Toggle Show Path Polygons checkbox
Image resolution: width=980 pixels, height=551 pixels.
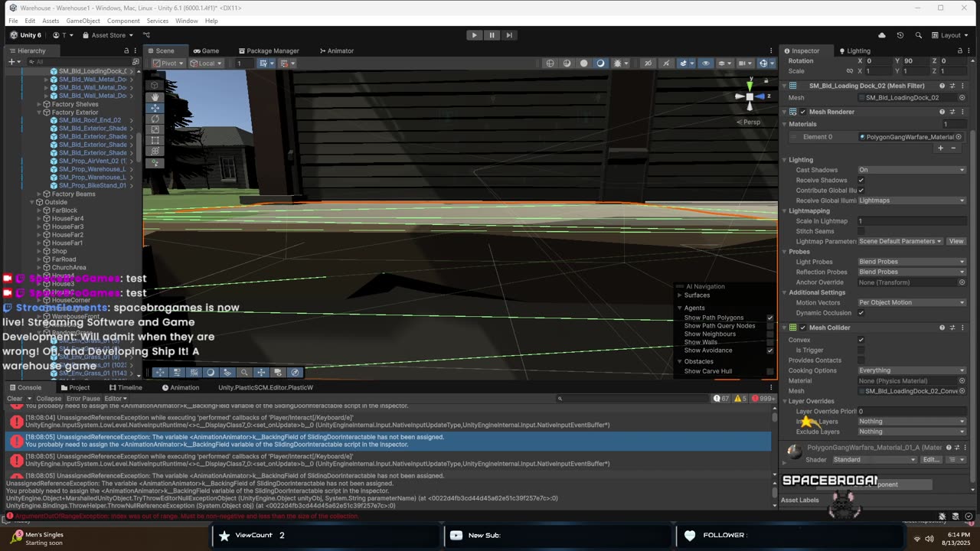tap(770, 318)
